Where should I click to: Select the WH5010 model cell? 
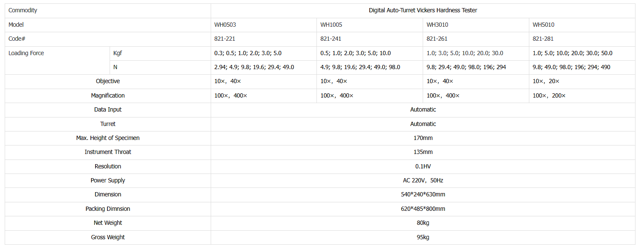544,25
